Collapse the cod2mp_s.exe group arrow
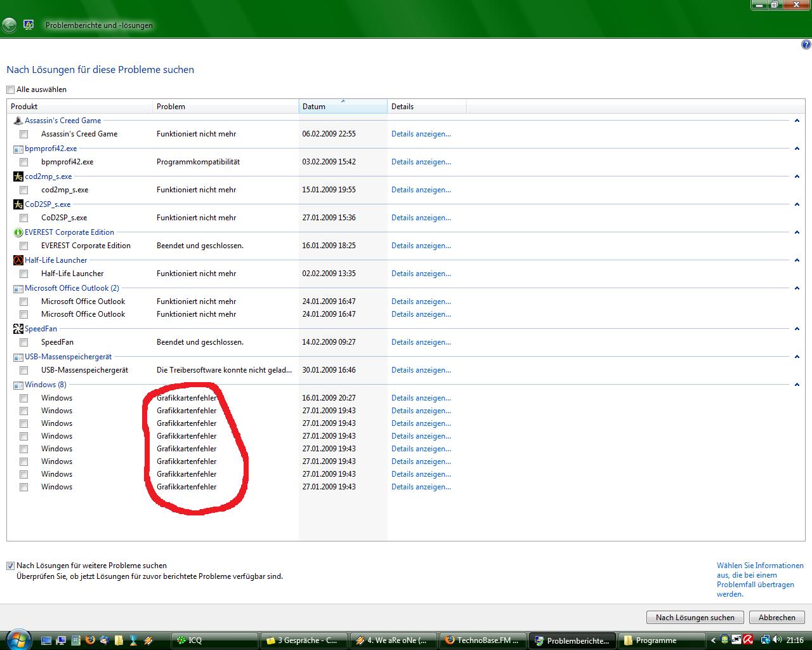 tap(797, 176)
